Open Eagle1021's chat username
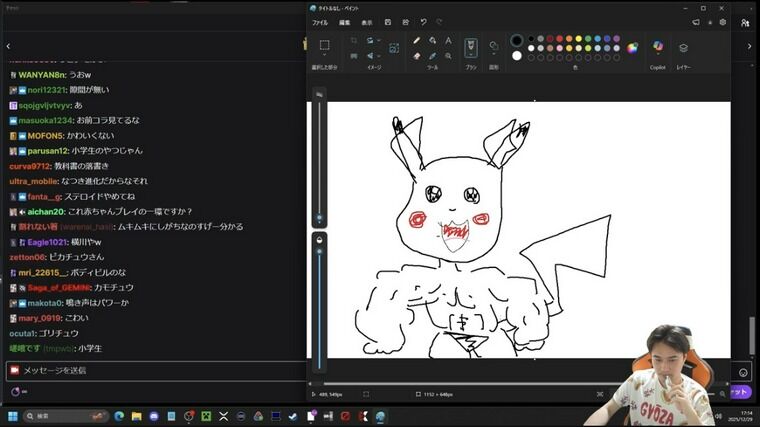 [x=47, y=242]
